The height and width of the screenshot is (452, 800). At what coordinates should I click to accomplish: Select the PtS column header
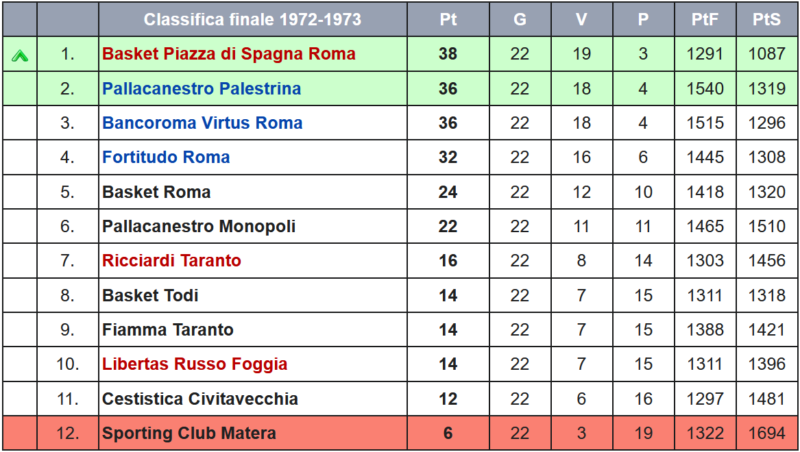pos(766,19)
